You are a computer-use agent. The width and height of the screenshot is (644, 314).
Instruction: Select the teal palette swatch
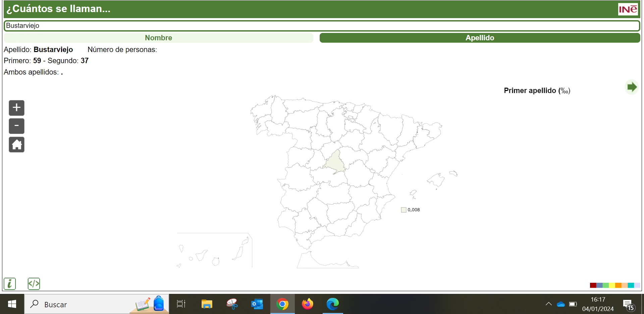click(631, 285)
